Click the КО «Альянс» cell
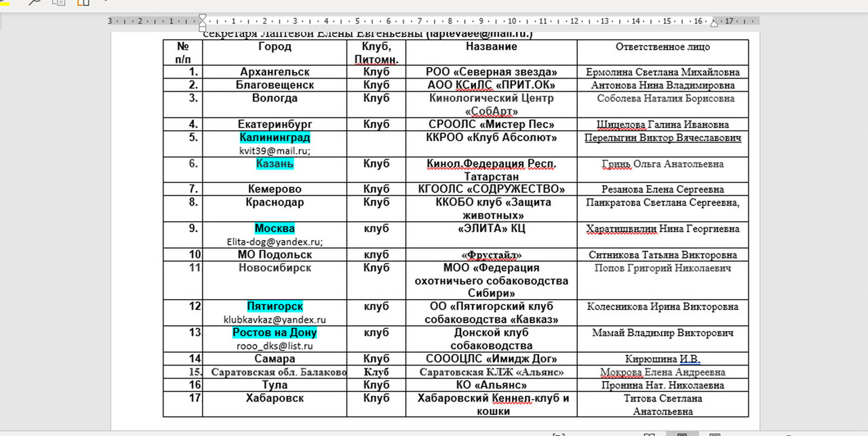This screenshot has width=868, height=436. point(492,385)
